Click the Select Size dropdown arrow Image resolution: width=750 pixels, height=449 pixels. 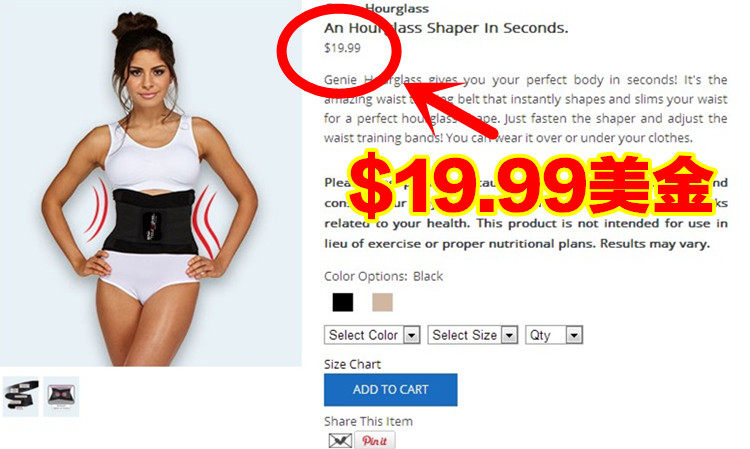509,335
